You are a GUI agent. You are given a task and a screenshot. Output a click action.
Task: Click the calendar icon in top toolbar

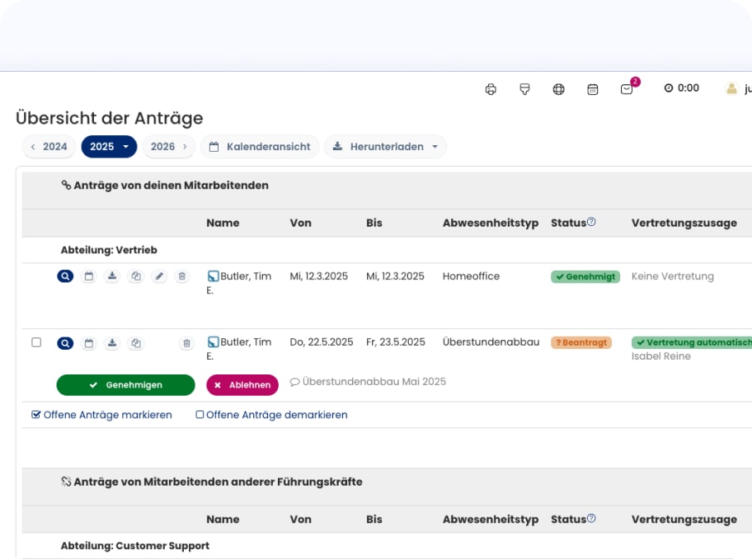592,89
